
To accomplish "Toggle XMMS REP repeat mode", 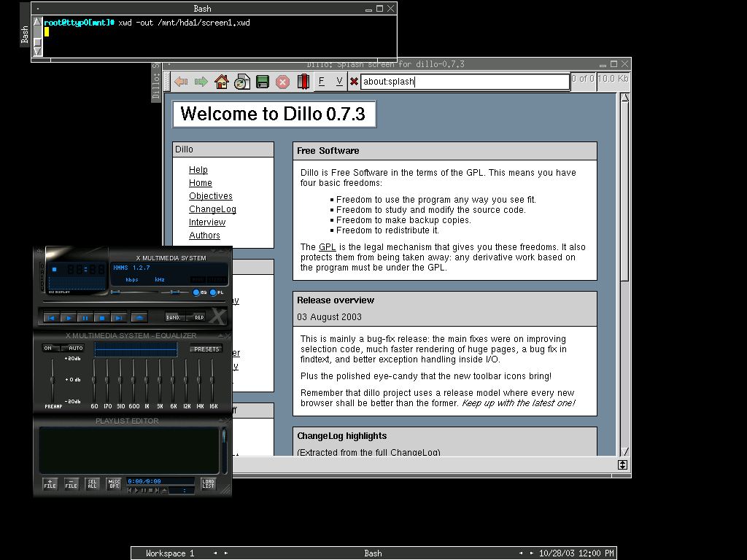I will coord(197,317).
